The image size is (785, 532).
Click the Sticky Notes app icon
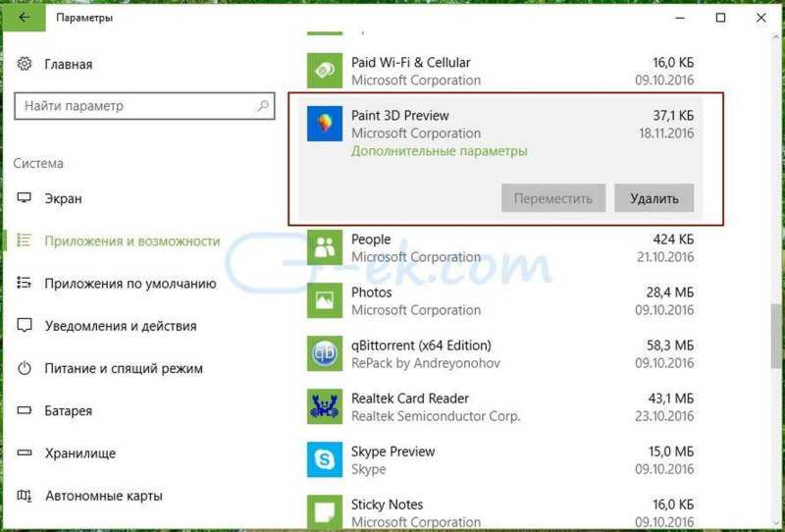(x=325, y=512)
